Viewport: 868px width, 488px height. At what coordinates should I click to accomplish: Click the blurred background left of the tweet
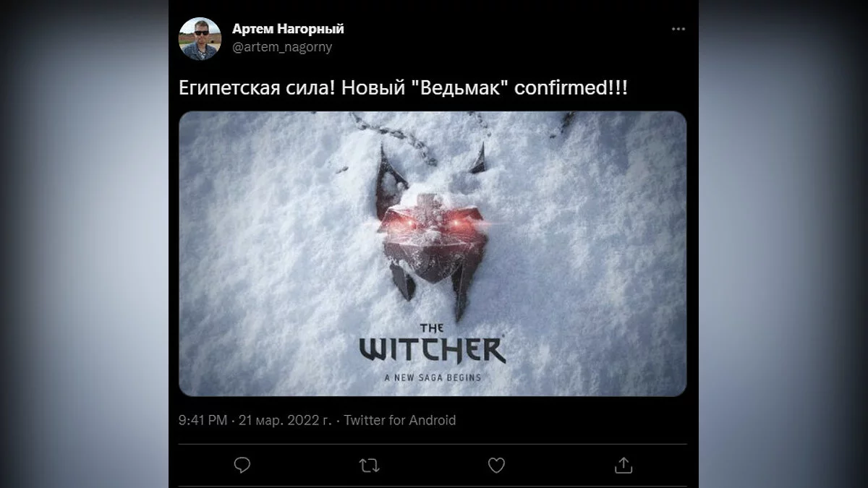click(84, 244)
